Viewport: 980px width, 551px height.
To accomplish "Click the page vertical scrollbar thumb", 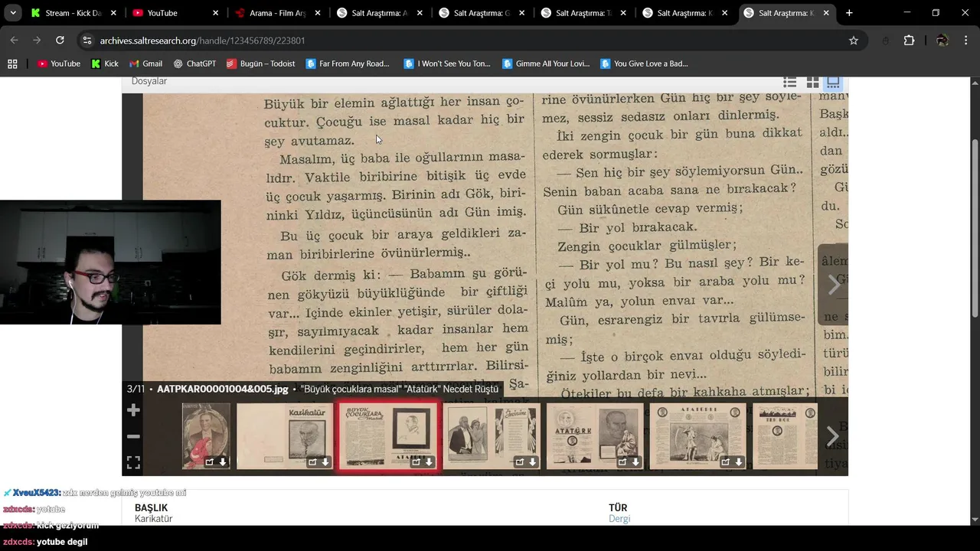I will point(975,228).
